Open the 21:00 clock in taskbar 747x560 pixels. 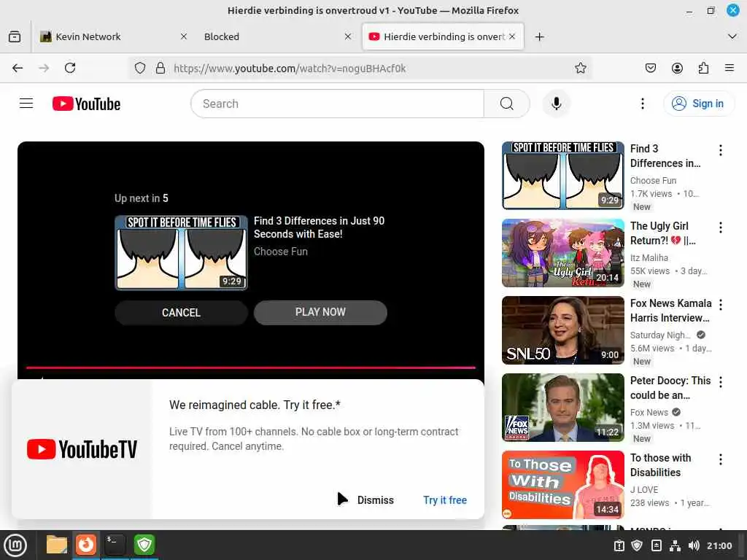click(719, 545)
